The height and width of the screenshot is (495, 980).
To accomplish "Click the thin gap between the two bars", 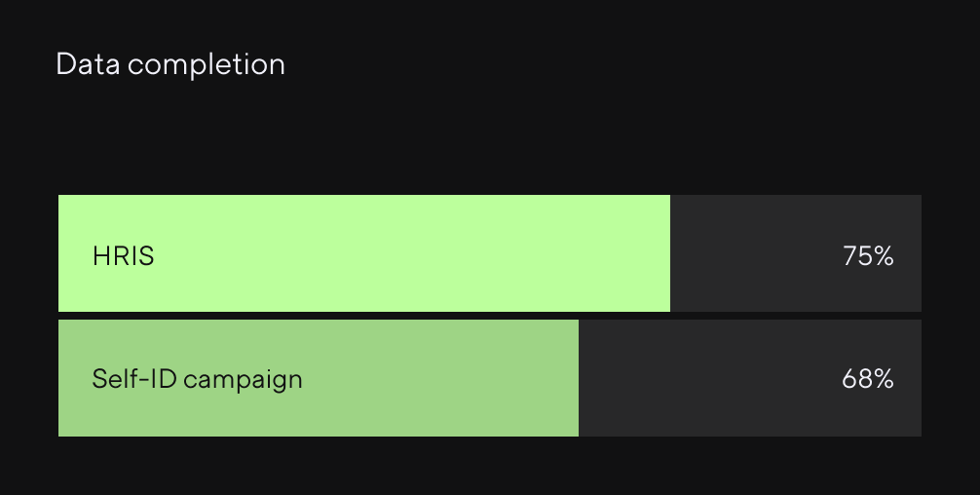I will tap(487, 316).
